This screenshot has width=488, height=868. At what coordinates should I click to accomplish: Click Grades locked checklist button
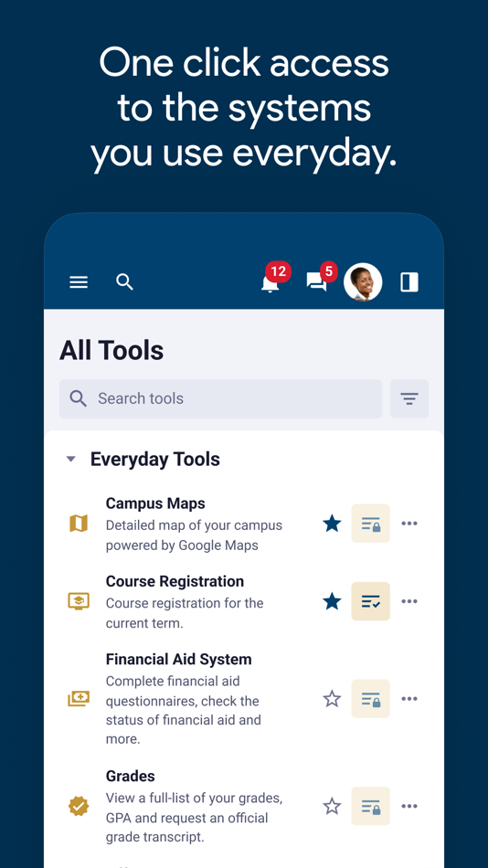coord(371,806)
